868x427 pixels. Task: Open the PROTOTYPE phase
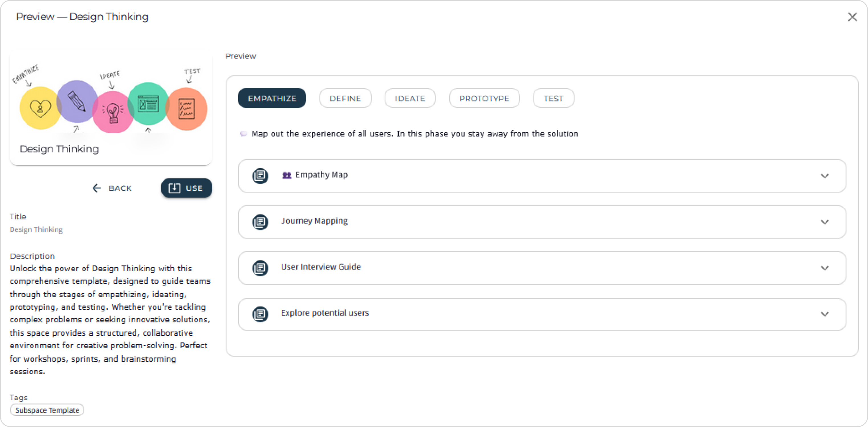click(x=484, y=98)
